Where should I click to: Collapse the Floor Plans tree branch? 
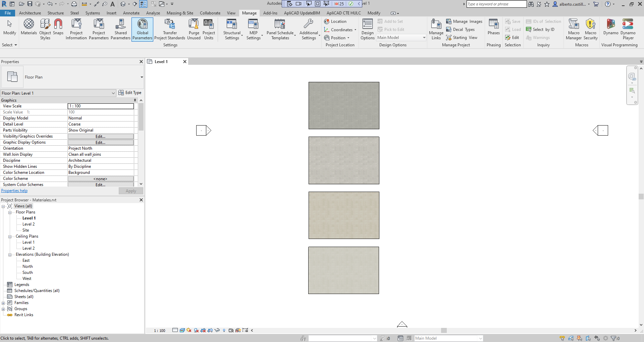point(10,212)
